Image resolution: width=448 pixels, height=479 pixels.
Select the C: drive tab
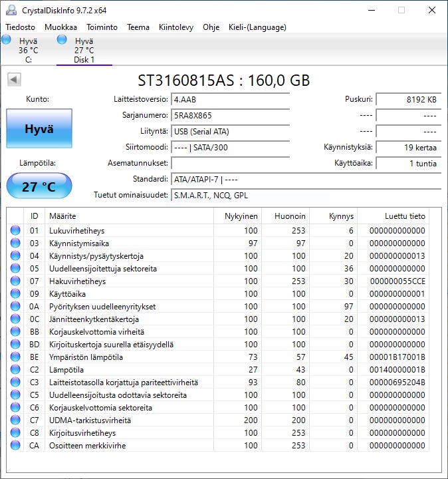(28, 51)
